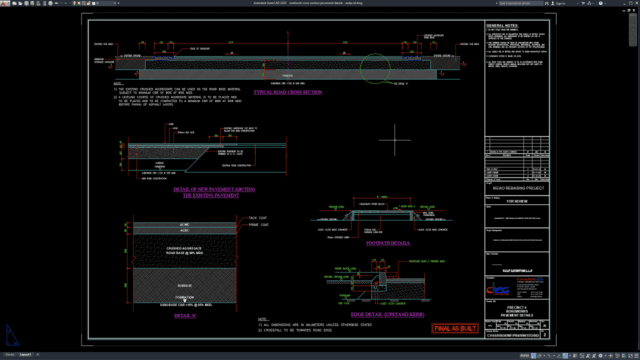640x360 pixels.
Task: Click the keyword search input field
Action: (x=521, y=3)
